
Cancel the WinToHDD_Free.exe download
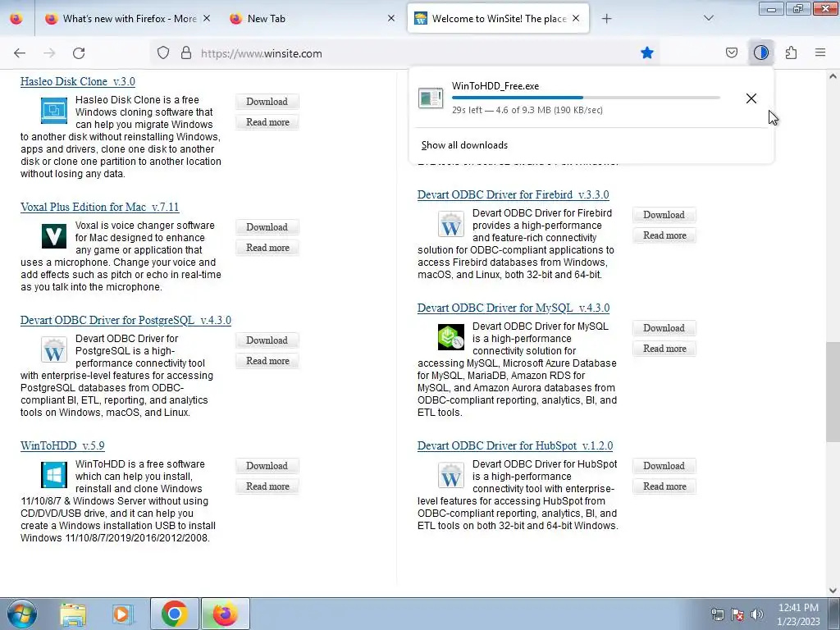tap(751, 98)
